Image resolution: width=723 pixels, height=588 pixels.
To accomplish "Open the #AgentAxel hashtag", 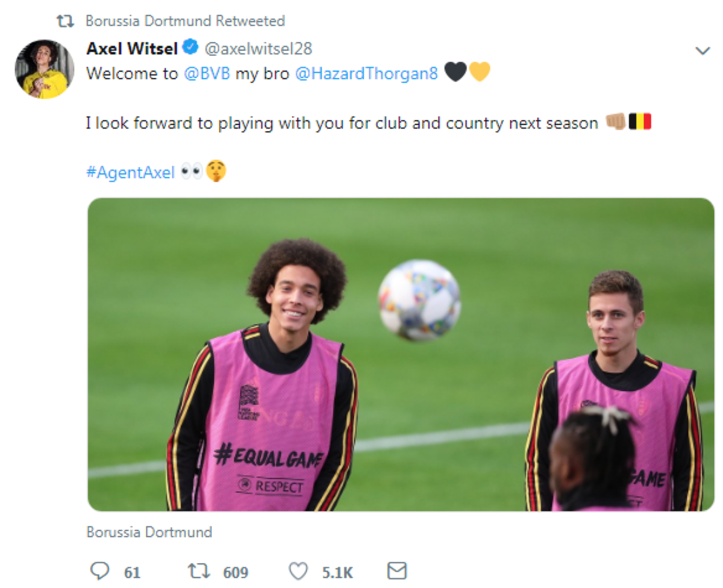I will coord(130,173).
